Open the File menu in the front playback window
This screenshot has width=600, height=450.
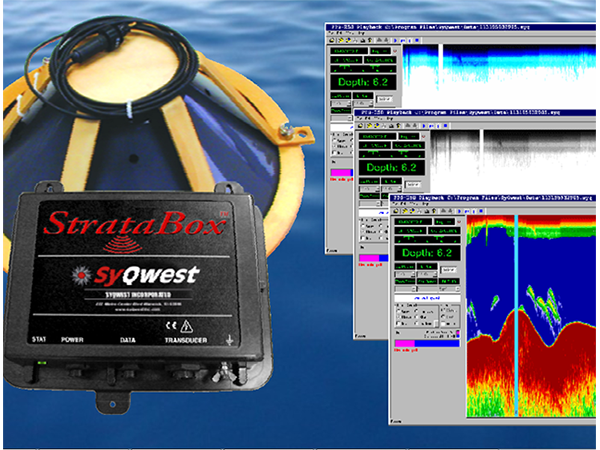[395, 204]
